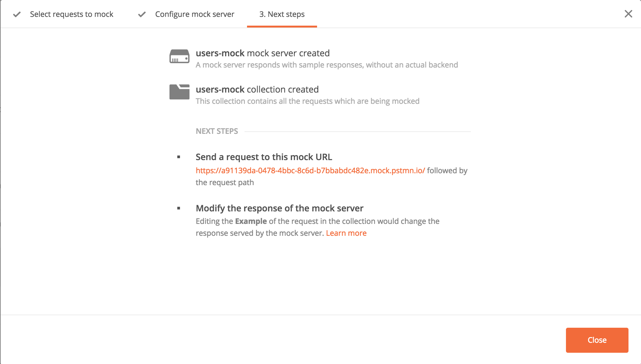Image resolution: width=641 pixels, height=364 pixels.
Task: Select the 3. Next steps tab
Action: 282,14
